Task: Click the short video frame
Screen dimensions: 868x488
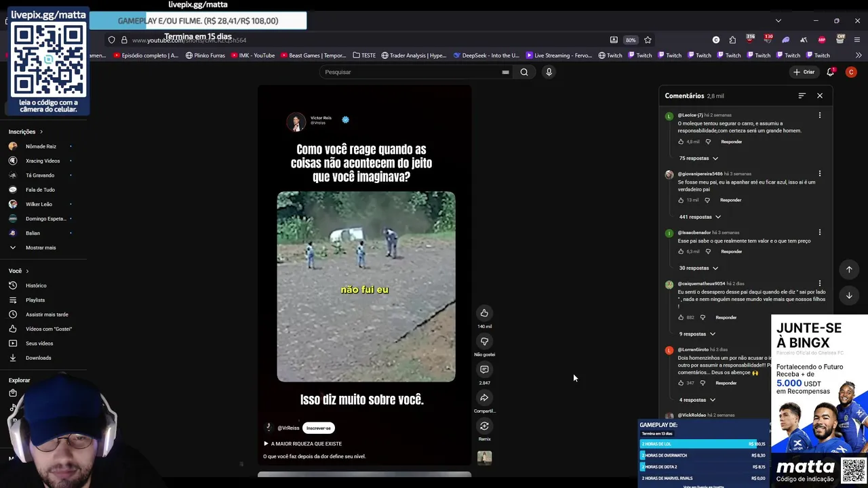Action: (366, 286)
